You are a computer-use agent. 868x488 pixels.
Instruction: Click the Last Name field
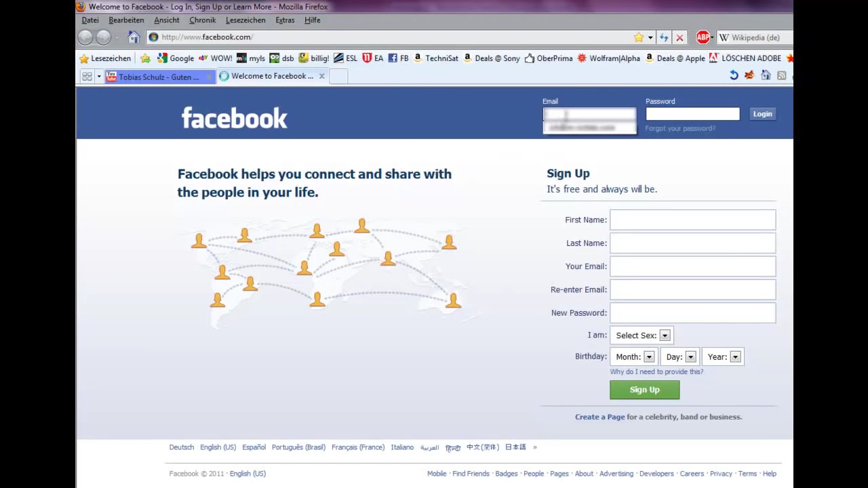(692, 243)
